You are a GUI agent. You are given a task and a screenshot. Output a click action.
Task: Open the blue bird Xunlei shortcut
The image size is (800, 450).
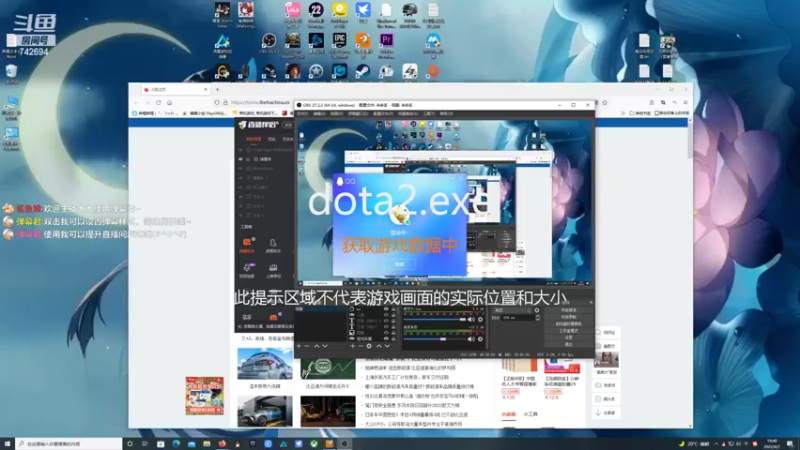pos(363,10)
